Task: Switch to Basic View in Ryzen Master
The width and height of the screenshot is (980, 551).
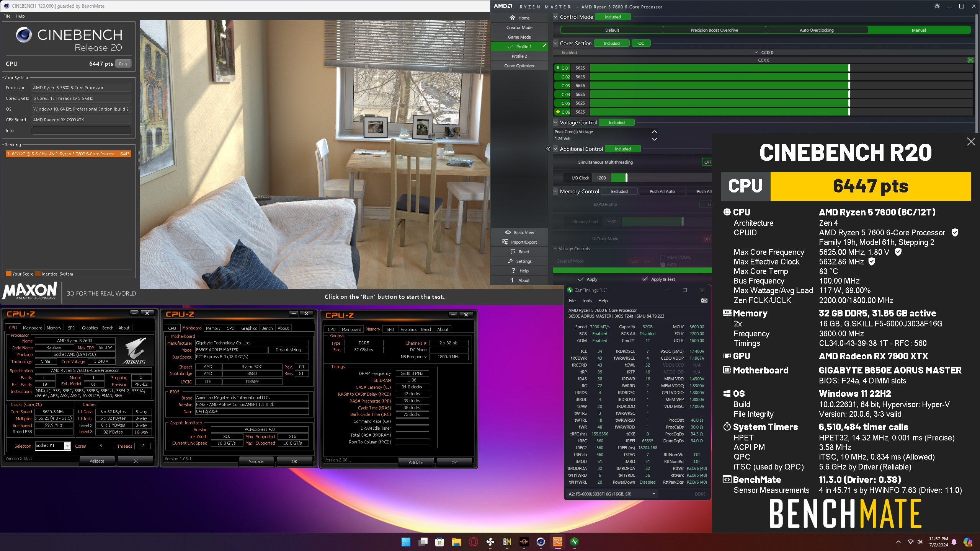Action: 519,233
